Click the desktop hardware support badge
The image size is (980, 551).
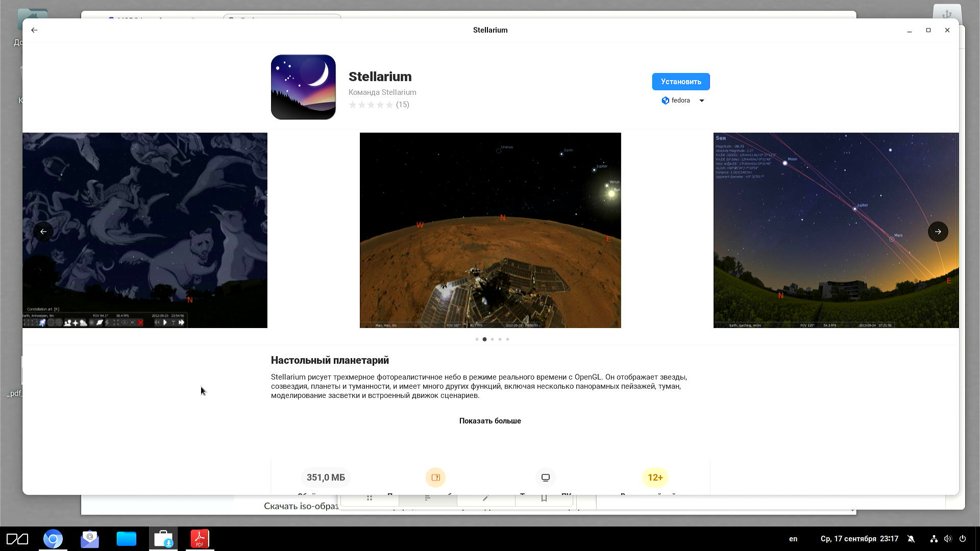click(545, 478)
